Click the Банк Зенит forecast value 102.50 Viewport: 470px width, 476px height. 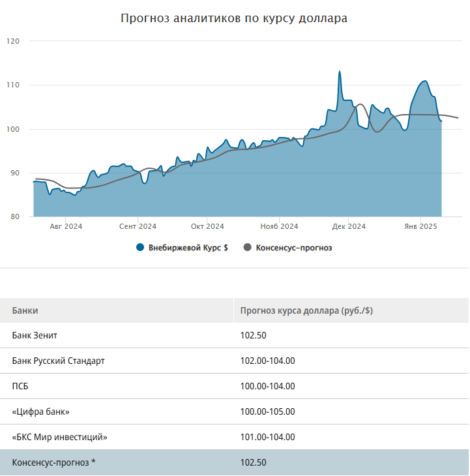point(254,335)
